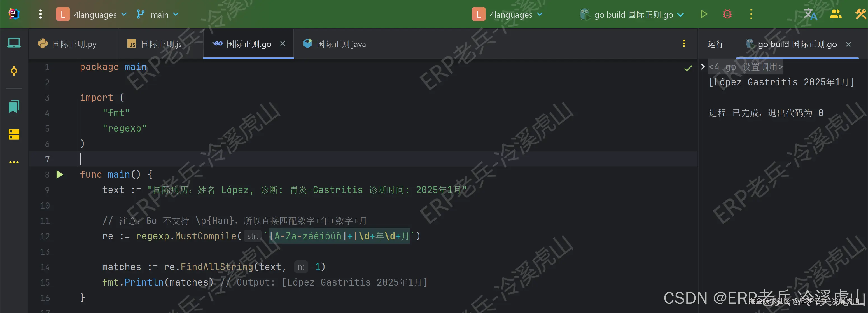Click the red Debug bug icon
This screenshot has height=313, width=868.
coord(727,14)
